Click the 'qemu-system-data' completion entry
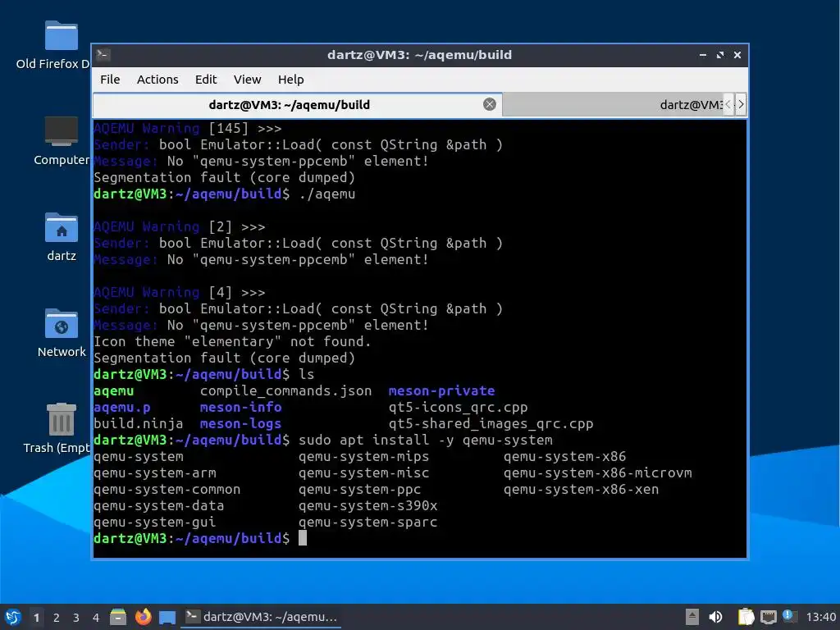The width and height of the screenshot is (840, 630). [158, 505]
